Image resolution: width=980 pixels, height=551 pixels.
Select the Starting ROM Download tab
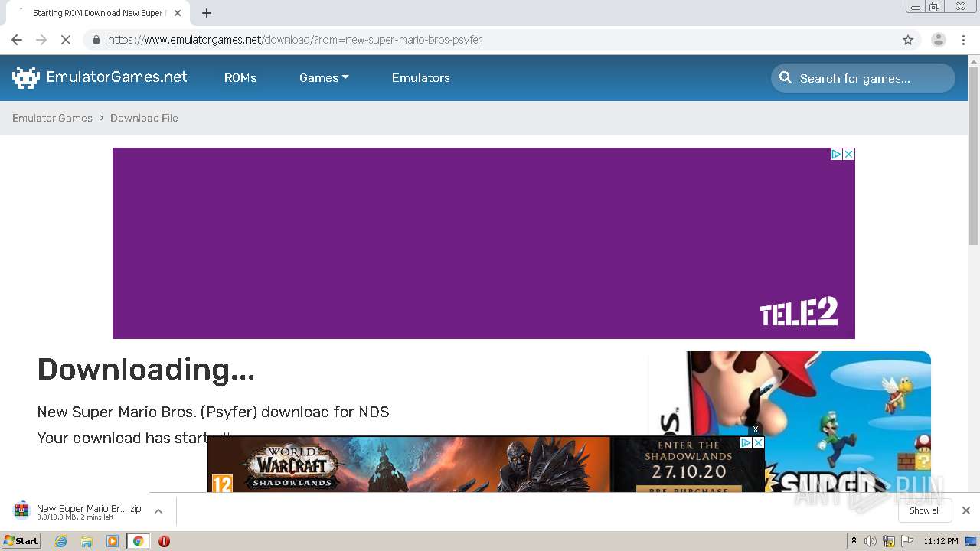pyautogui.click(x=96, y=13)
